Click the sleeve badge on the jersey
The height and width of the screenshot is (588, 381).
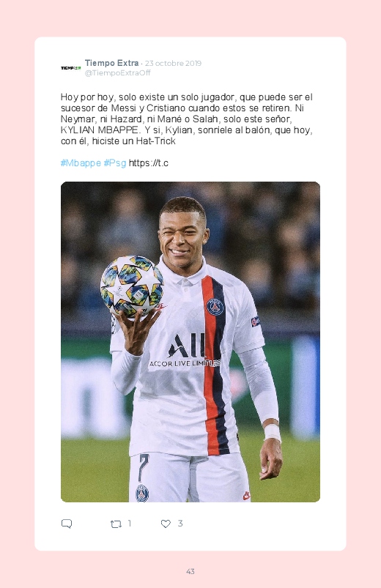255,321
